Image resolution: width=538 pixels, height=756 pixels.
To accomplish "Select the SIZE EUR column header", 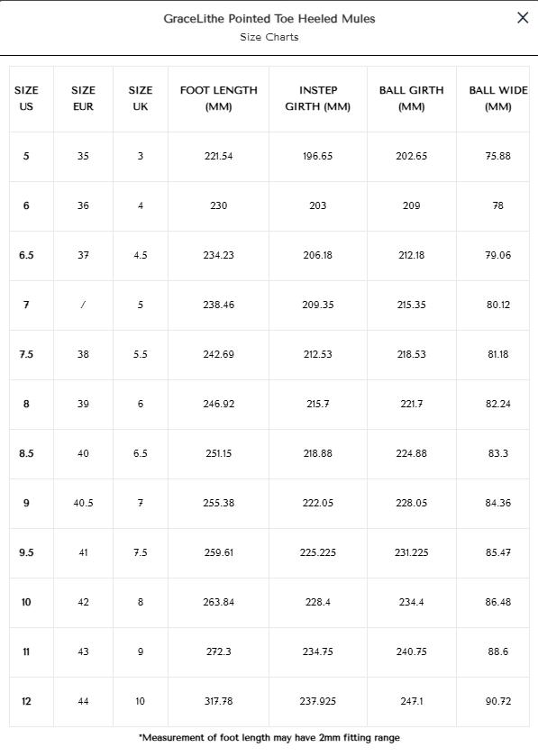I will tap(83, 98).
